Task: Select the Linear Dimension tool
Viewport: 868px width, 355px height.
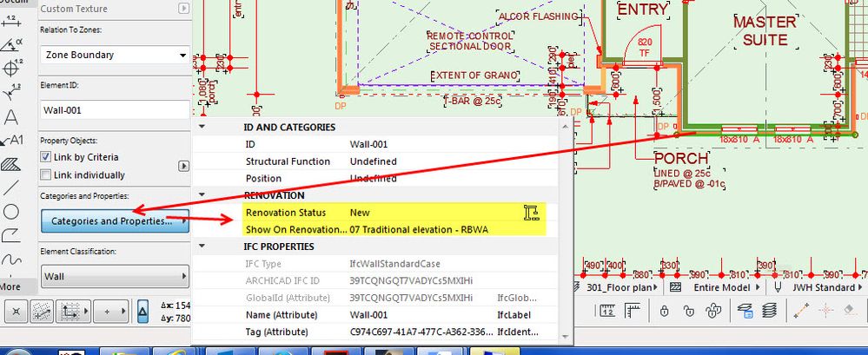Action: 11,22
